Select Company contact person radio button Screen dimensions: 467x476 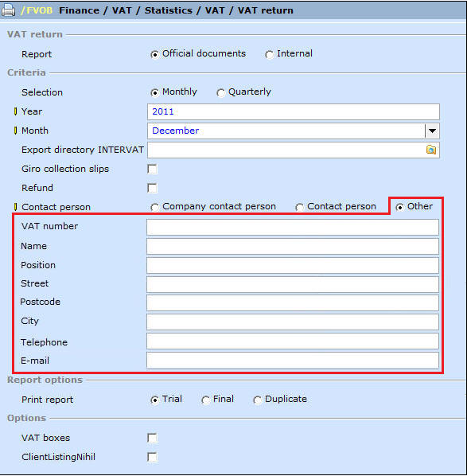tap(154, 207)
